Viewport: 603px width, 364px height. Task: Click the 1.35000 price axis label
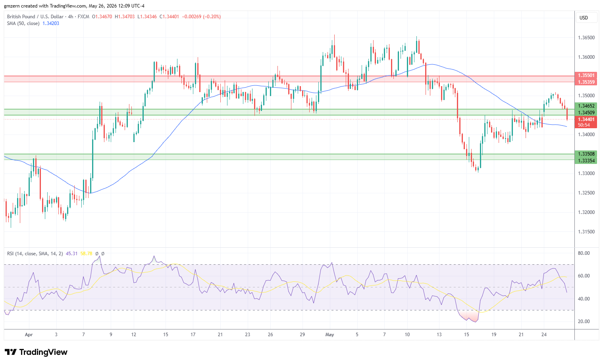click(x=586, y=96)
